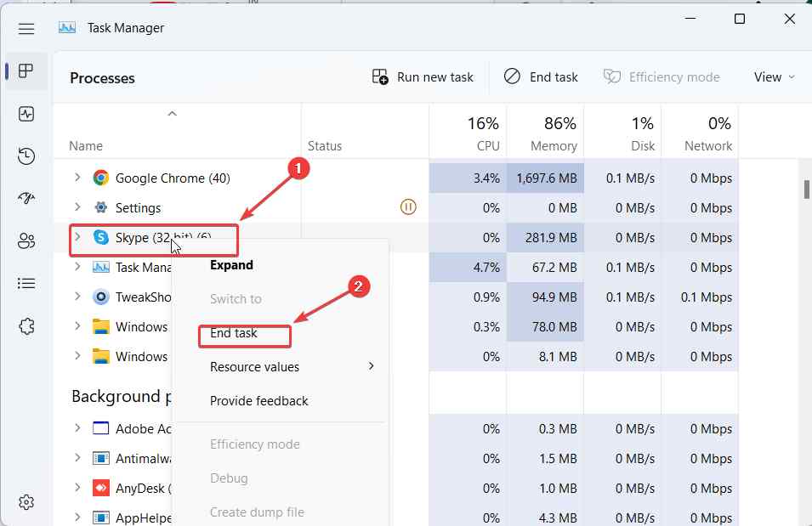This screenshot has width=812, height=526.
Task: Click the Antimalware process icon
Action: [101, 458]
